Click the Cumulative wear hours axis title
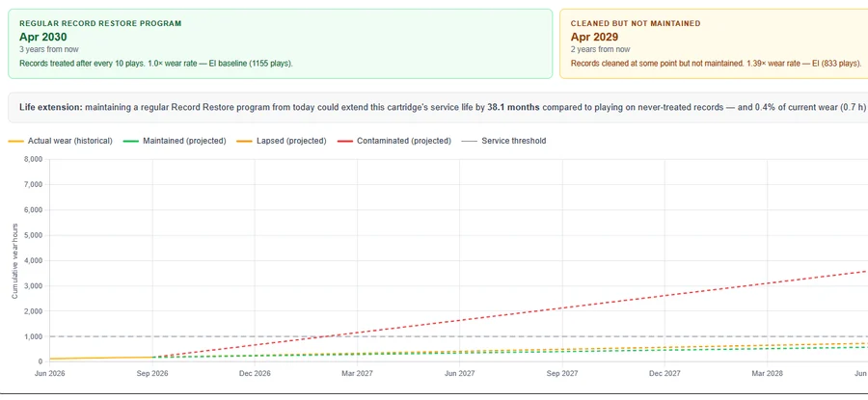The image size is (868, 400). 14,260
